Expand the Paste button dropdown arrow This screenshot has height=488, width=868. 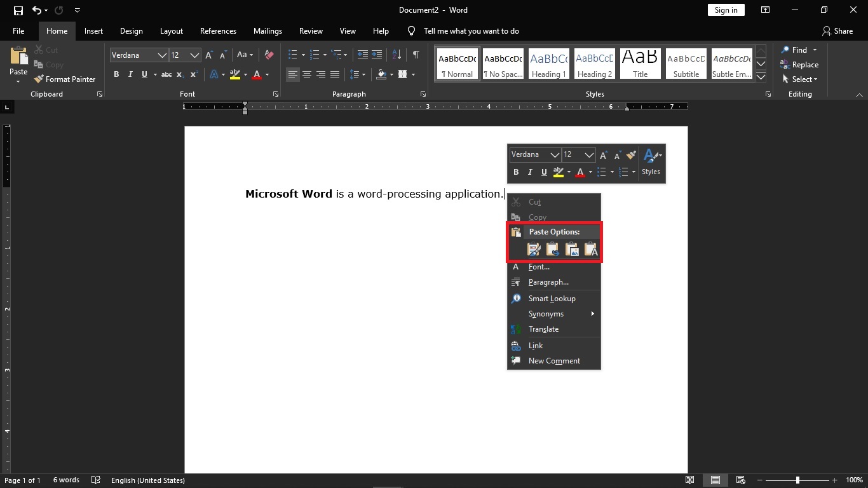pos(18,81)
